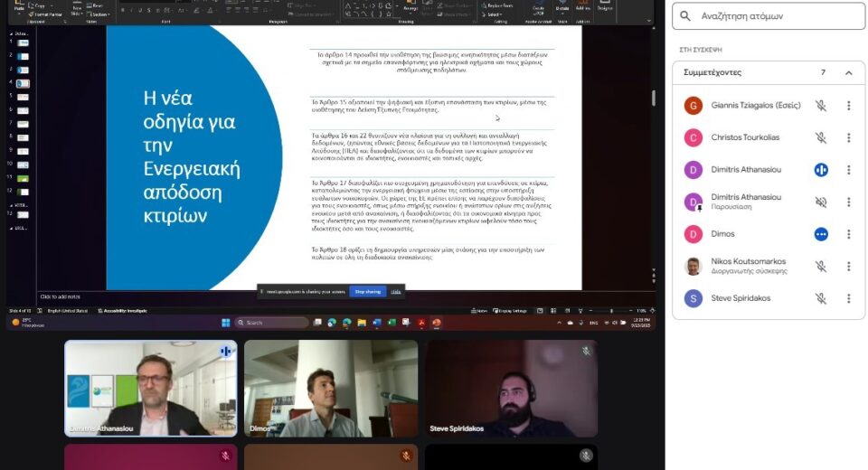Screen dimensions: 868x470
Task: Click Stop sharing button
Action: (368, 292)
